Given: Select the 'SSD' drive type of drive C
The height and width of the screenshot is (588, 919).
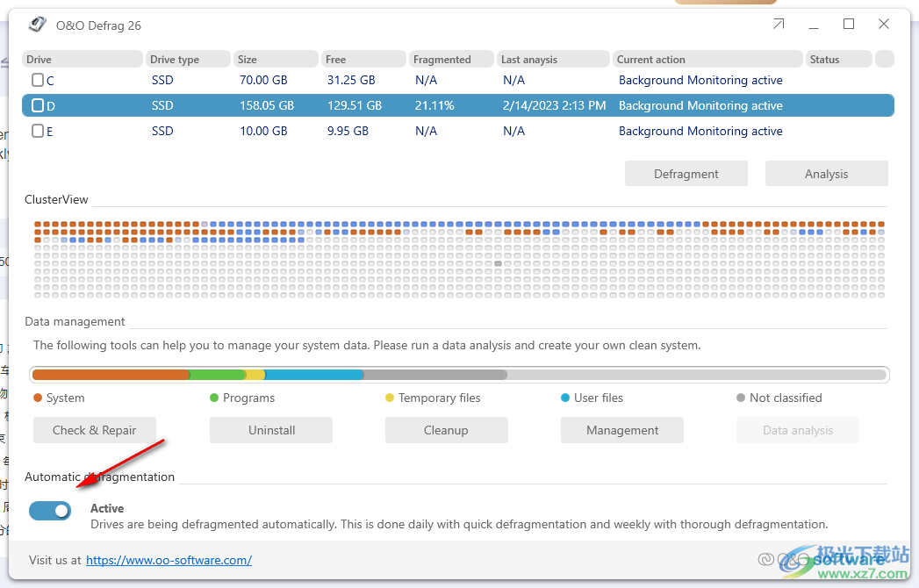Looking at the screenshot, I should tap(162, 80).
